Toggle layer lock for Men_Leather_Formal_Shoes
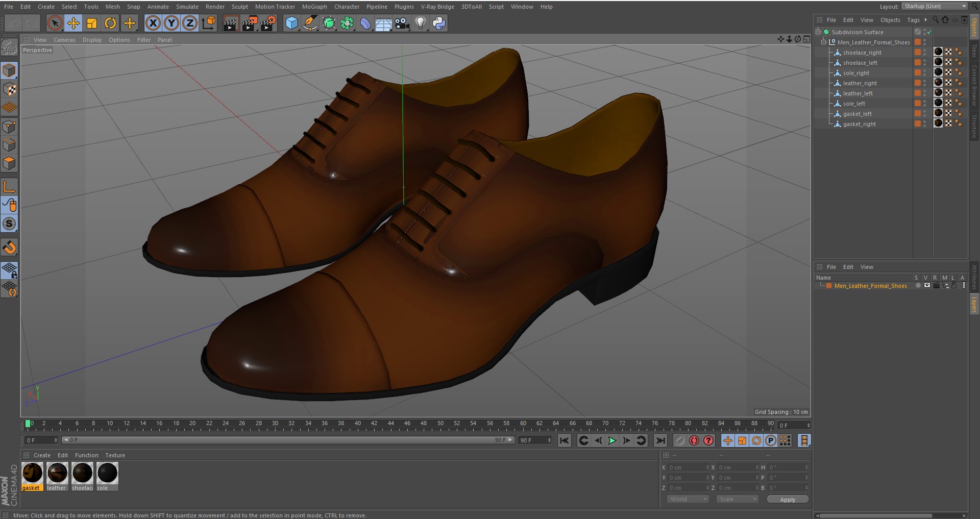This screenshot has height=519, width=980. [953, 286]
